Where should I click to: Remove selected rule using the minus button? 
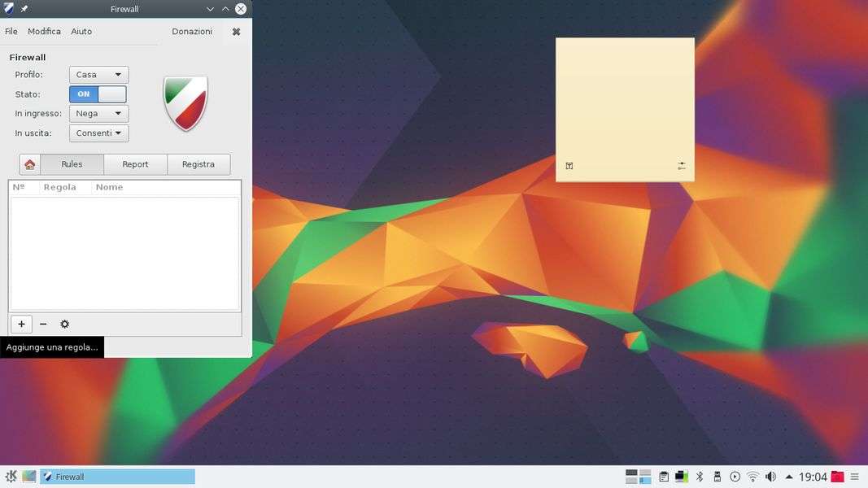coord(43,325)
